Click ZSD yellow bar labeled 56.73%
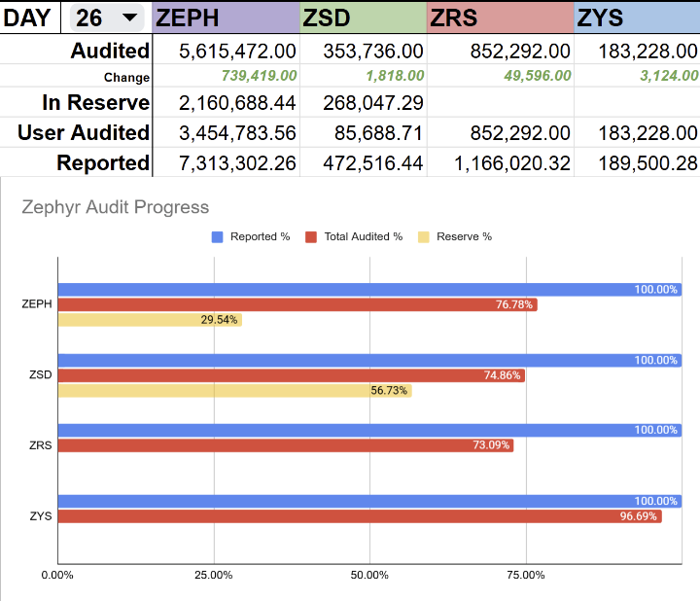This screenshot has width=700, height=601. click(235, 391)
